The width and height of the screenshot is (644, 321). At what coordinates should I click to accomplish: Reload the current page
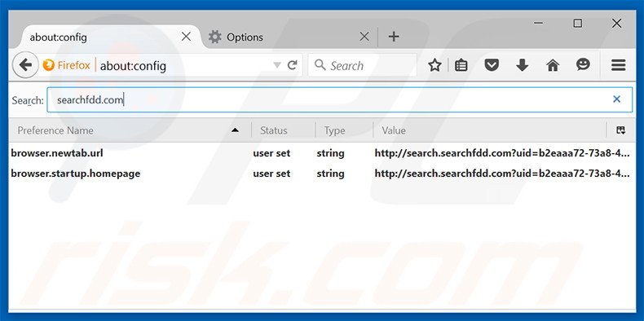click(292, 65)
